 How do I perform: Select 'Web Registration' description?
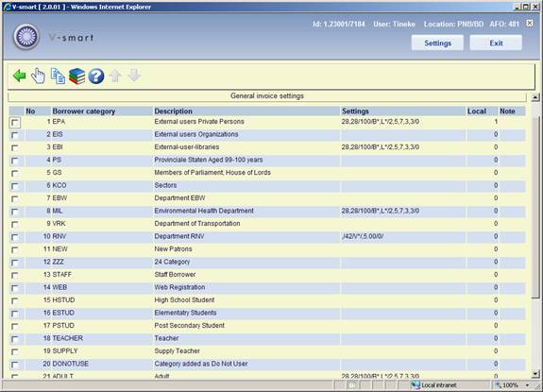(x=179, y=287)
